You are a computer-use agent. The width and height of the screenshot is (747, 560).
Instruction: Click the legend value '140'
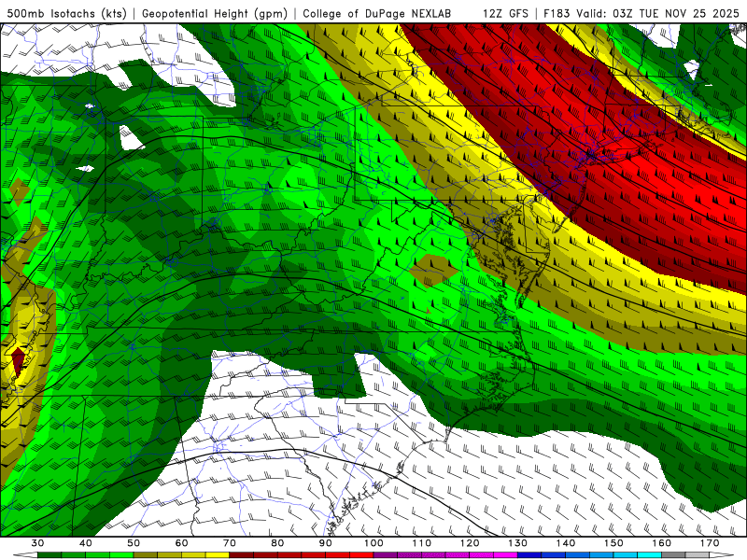point(566,543)
